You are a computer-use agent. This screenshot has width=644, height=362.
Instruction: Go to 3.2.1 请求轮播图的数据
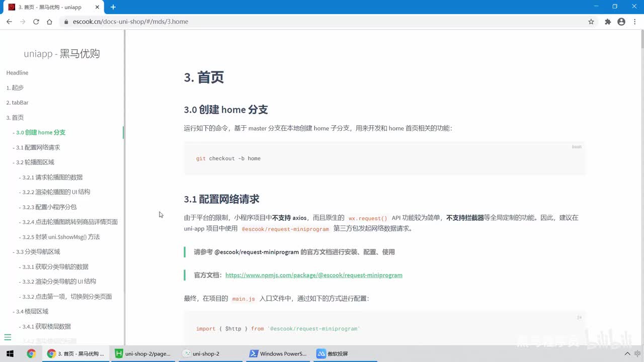click(52, 177)
